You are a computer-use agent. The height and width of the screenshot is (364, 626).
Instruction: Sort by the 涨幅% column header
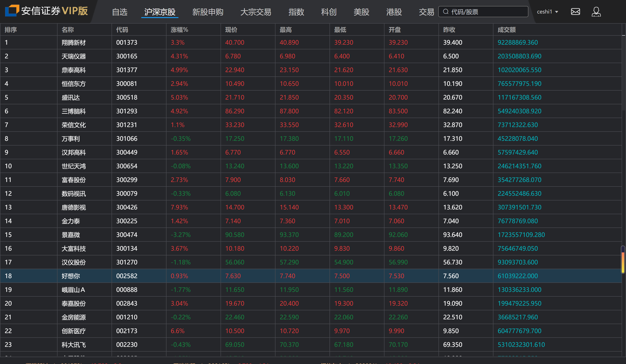click(179, 30)
